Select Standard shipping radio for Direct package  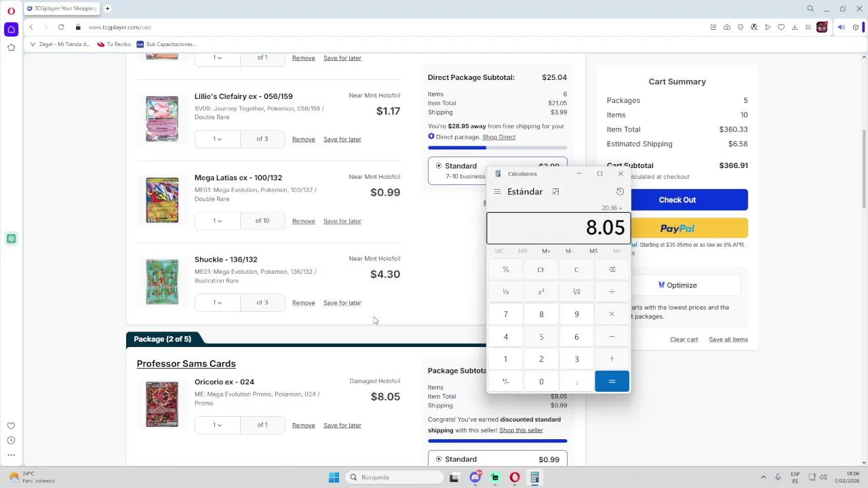tap(439, 166)
